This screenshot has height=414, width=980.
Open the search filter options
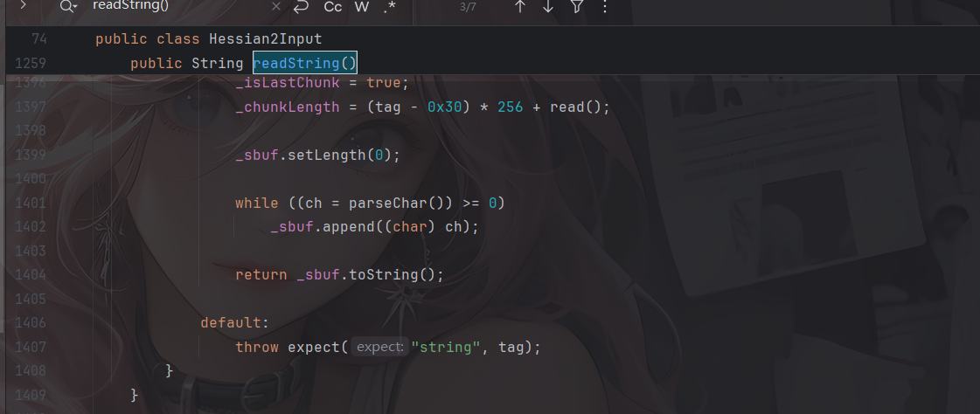pyautogui.click(x=577, y=6)
